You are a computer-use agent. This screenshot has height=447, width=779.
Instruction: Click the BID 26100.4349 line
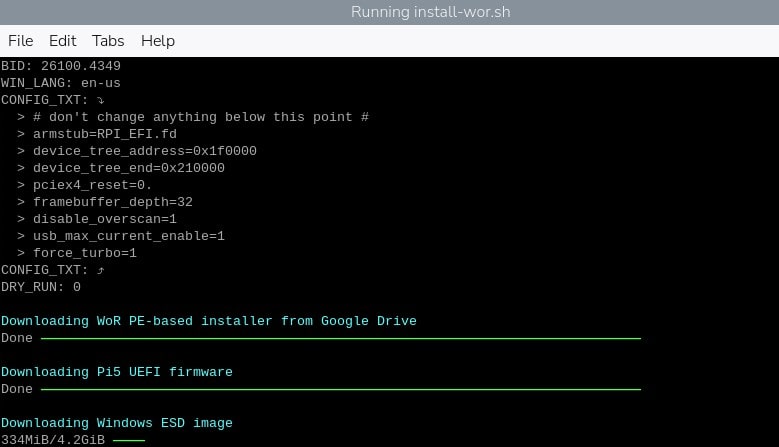(60, 66)
